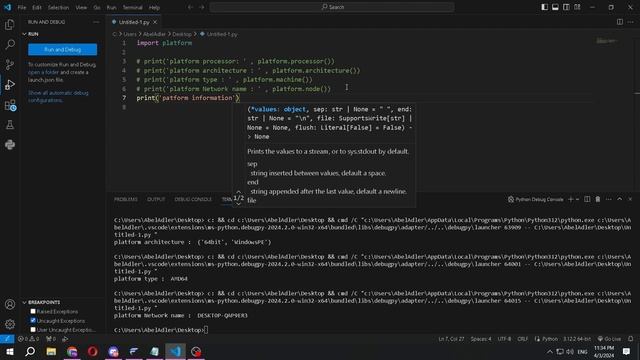640x360 pixels.
Task: Open customize layout icon
Action: coord(577,7)
